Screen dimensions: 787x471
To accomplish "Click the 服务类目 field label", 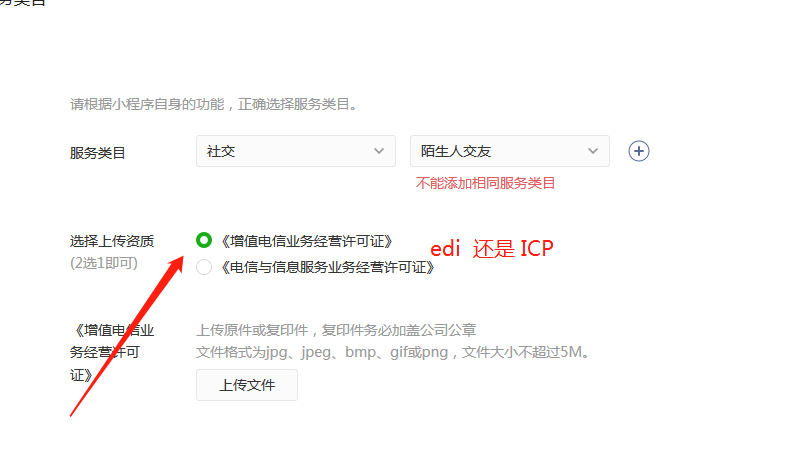I will (97, 153).
